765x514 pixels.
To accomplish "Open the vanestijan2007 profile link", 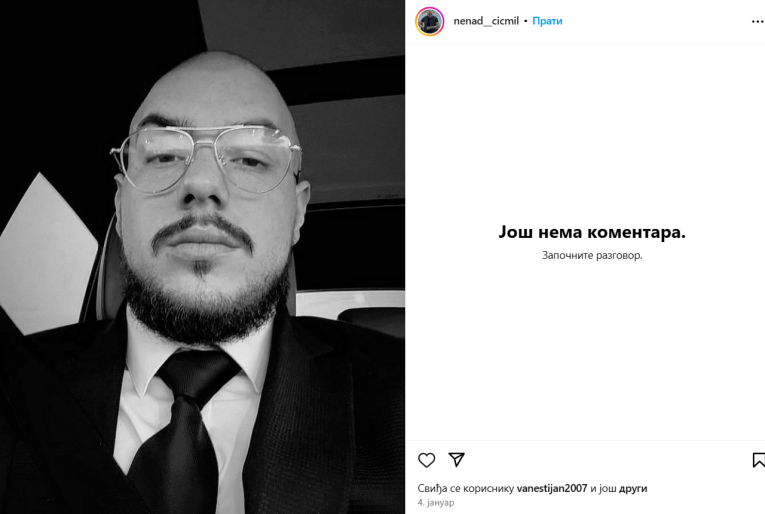I will click(552, 488).
